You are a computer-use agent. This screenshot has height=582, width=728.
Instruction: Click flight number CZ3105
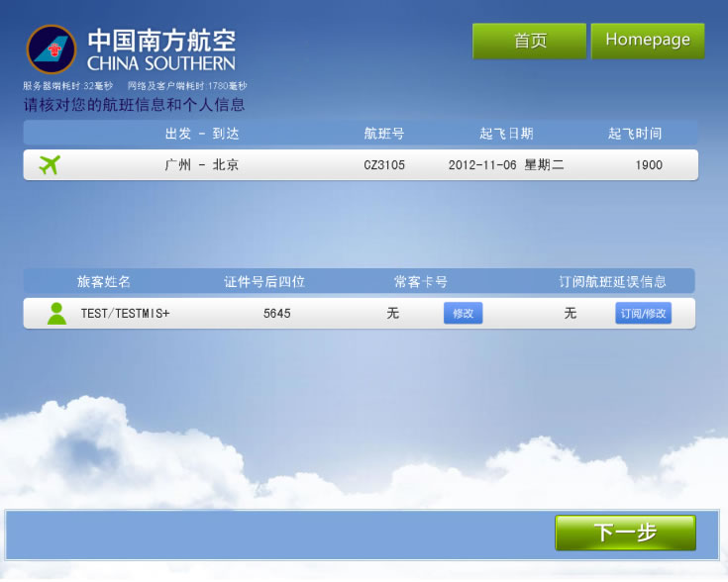coord(384,165)
